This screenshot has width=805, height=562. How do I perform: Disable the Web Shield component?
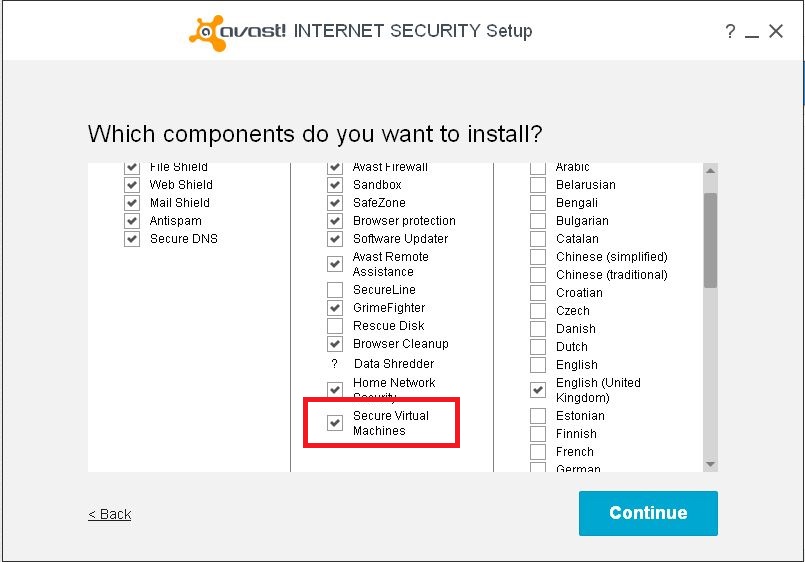tap(132, 185)
